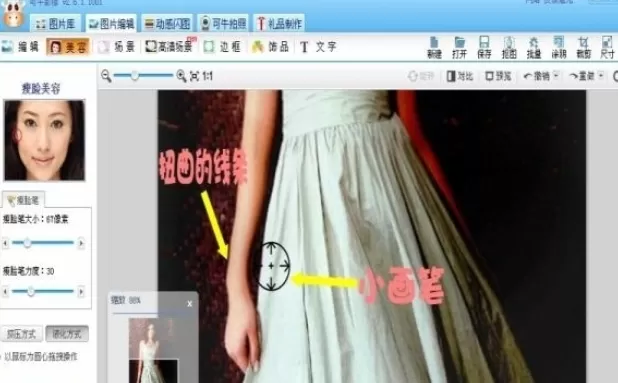Click the zoom level slider

[143, 76]
